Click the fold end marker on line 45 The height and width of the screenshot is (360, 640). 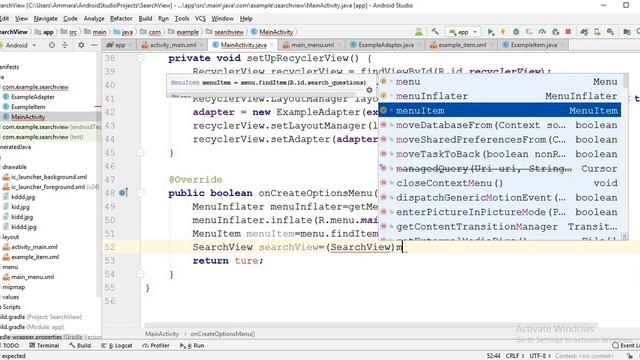coord(140,153)
